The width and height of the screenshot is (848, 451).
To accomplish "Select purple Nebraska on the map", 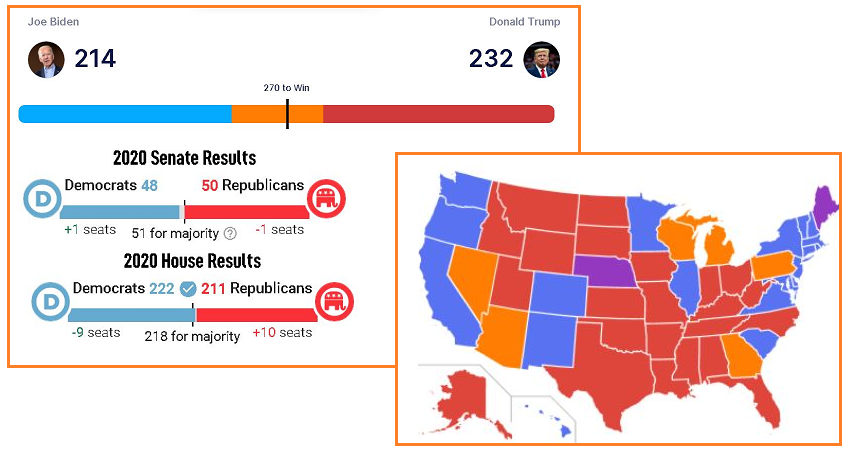I will (x=609, y=270).
